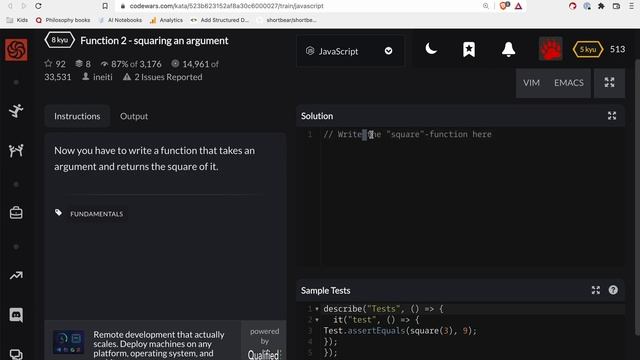Click the honor points value 513

617,49
